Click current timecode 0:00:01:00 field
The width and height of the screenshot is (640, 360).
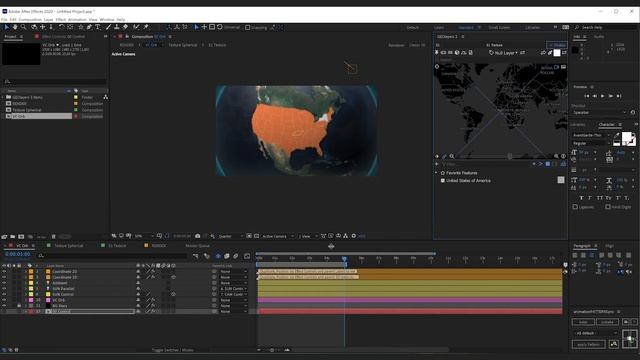coord(18,254)
